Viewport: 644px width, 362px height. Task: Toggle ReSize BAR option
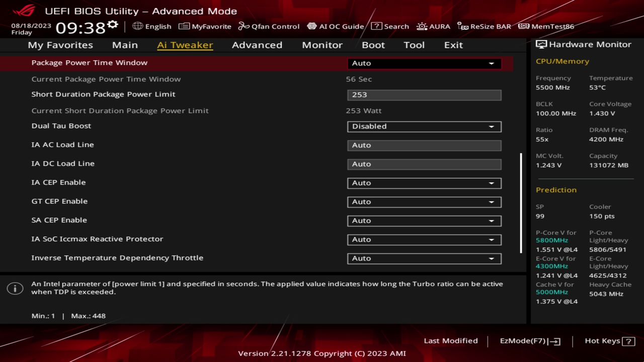pos(484,26)
